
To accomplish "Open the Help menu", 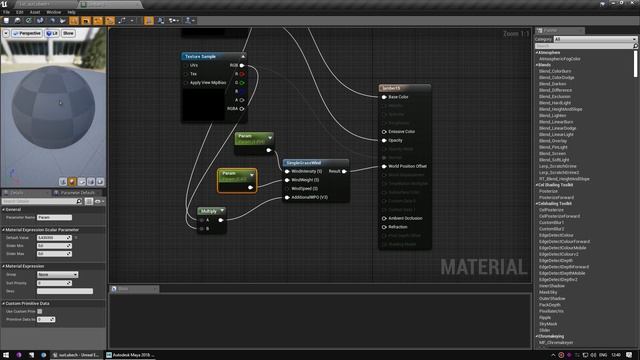I will [71, 12].
